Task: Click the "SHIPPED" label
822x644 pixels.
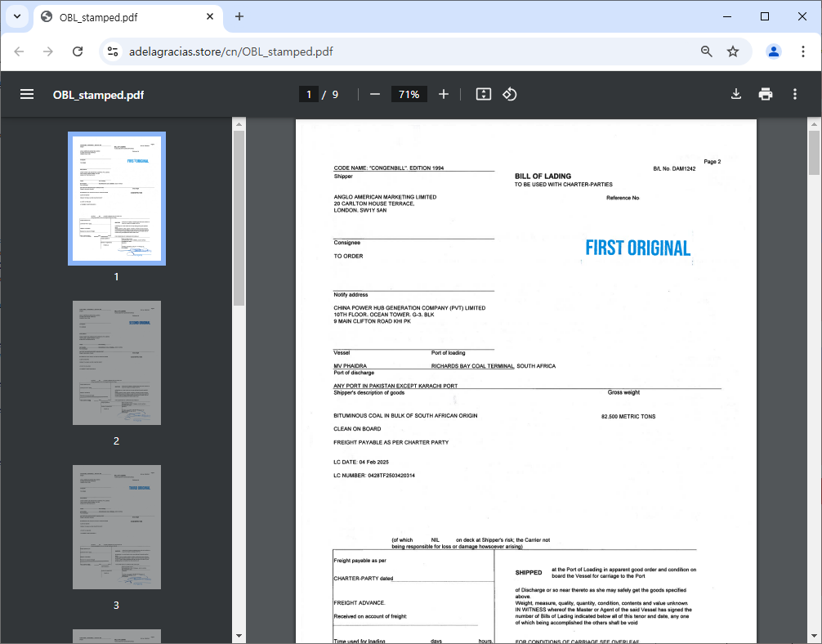Action: point(529,573)
